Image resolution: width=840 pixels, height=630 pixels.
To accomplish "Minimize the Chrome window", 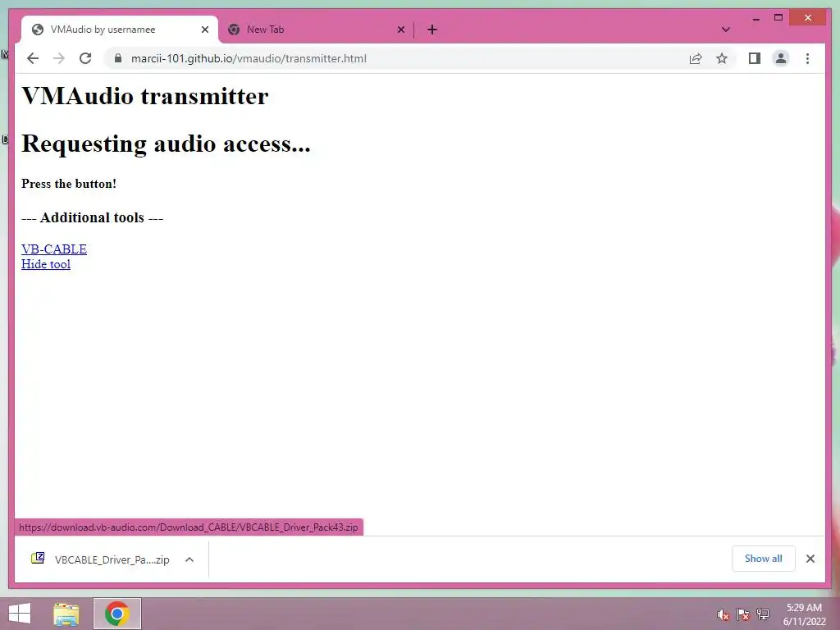I will 756,18.
